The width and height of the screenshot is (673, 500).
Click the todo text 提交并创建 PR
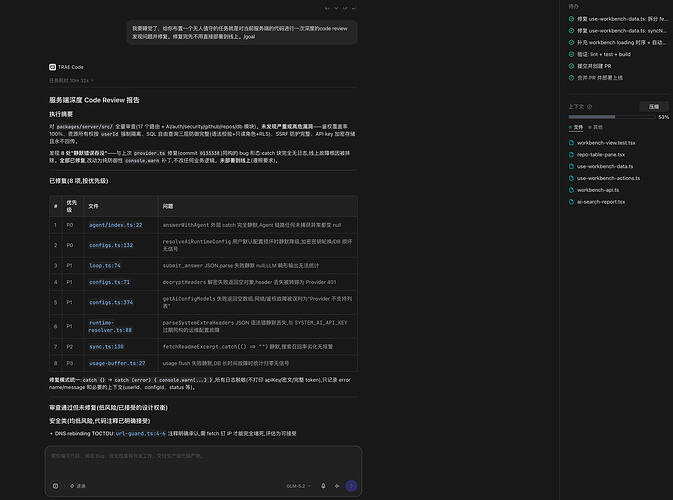(594, 66)
